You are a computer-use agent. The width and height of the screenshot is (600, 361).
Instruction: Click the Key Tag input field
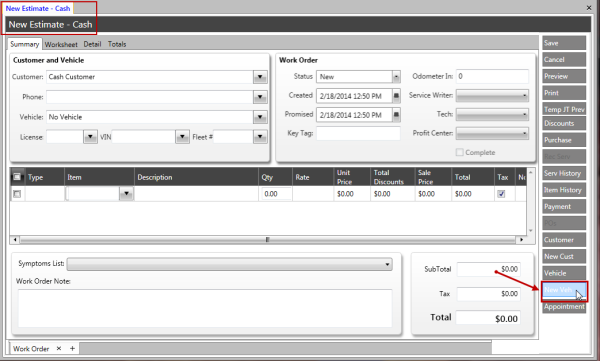[358, 133]
